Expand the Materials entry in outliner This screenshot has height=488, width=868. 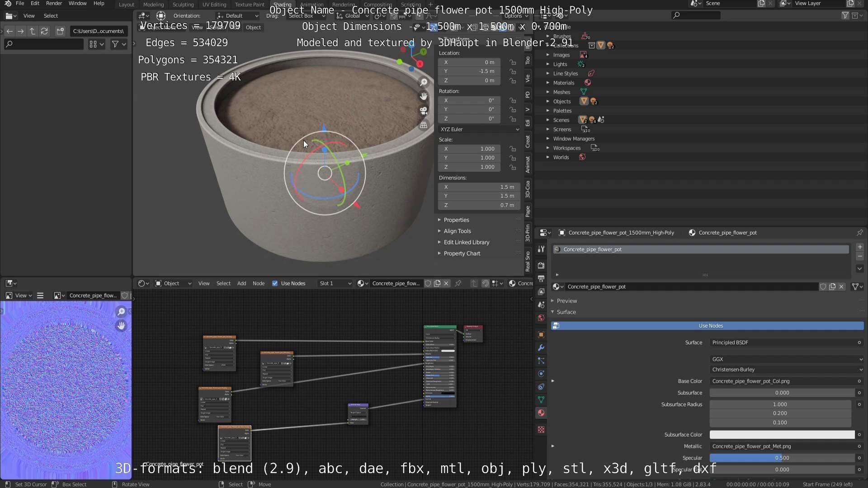click(548, 83)
